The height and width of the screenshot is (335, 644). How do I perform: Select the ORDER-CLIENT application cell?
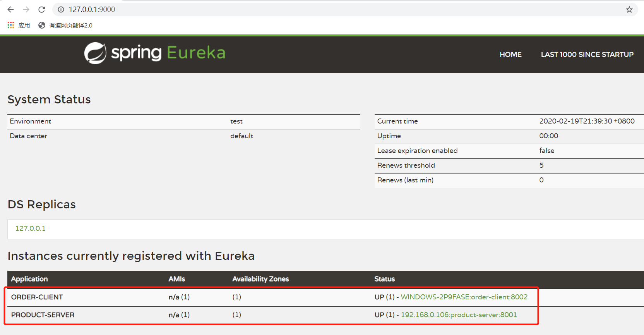tap(37, 297)
